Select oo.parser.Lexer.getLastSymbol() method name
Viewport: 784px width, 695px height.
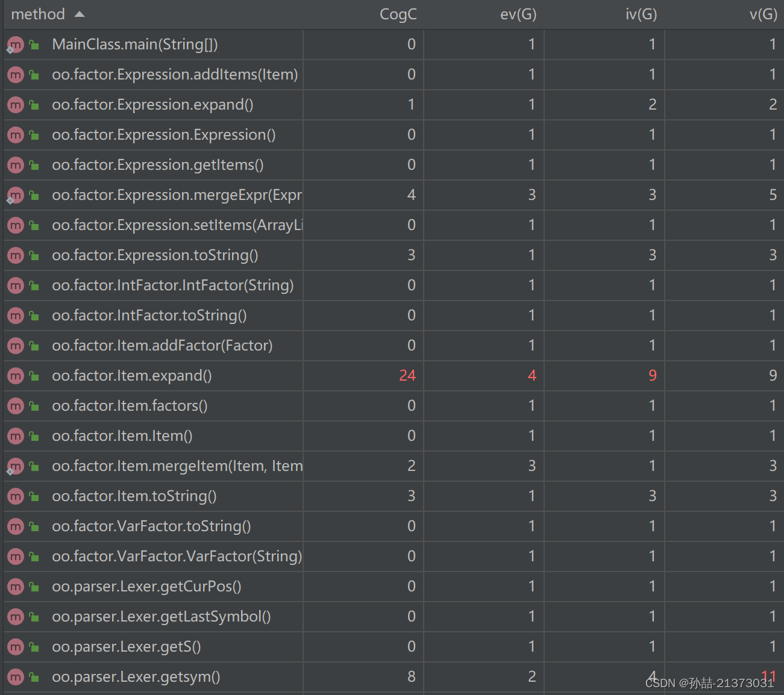[162, 617]
